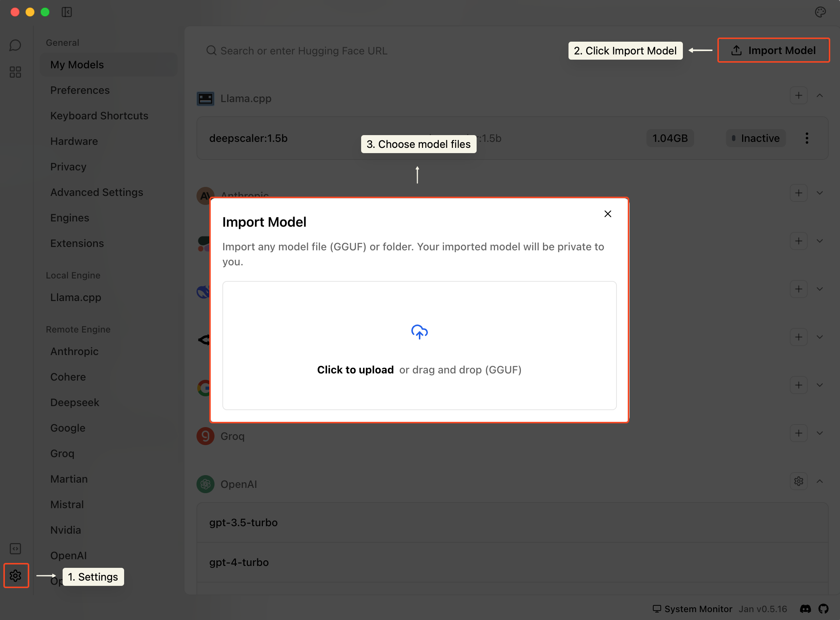Screen dimensions: 840x620
Task: Click the 'Click to upload' text
Action: click(x=355, y=370)
